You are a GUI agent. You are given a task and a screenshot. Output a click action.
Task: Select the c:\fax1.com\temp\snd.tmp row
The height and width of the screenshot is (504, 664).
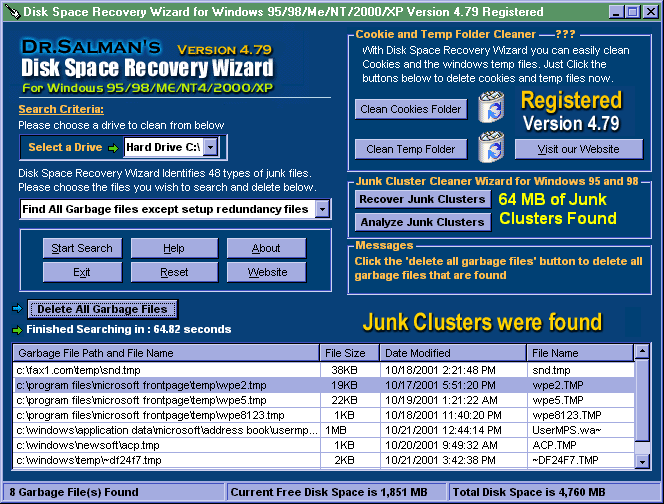[324, 370]
